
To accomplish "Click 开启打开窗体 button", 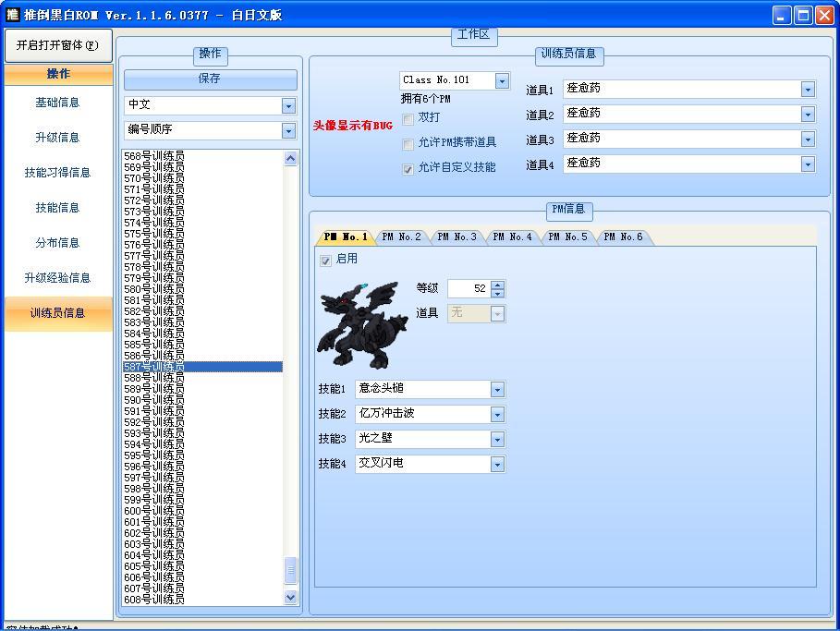I will 58,45.
